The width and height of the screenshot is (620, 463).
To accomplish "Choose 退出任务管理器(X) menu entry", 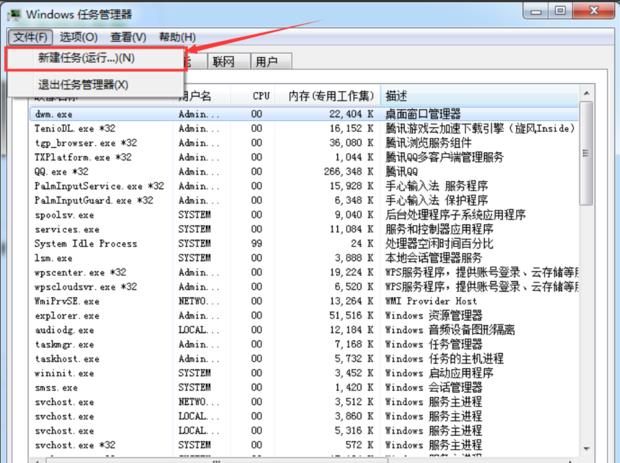I will coord(83,85).
